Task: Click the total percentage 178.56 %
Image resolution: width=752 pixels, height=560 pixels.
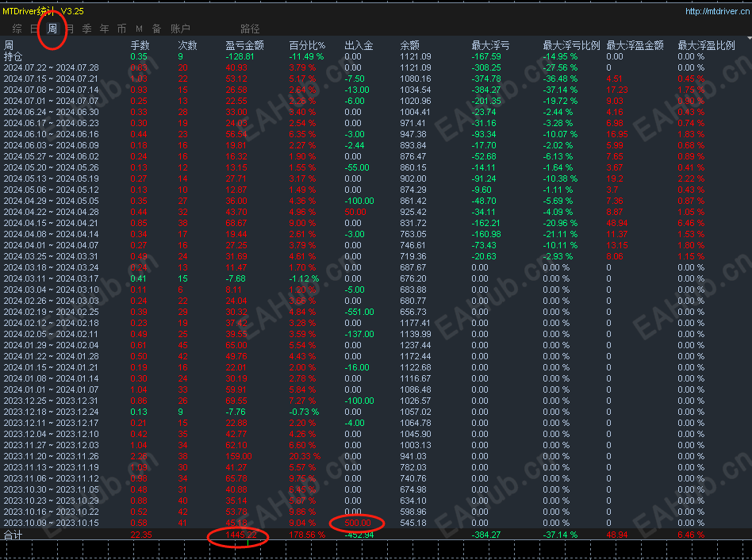Action: click(307, 535)
